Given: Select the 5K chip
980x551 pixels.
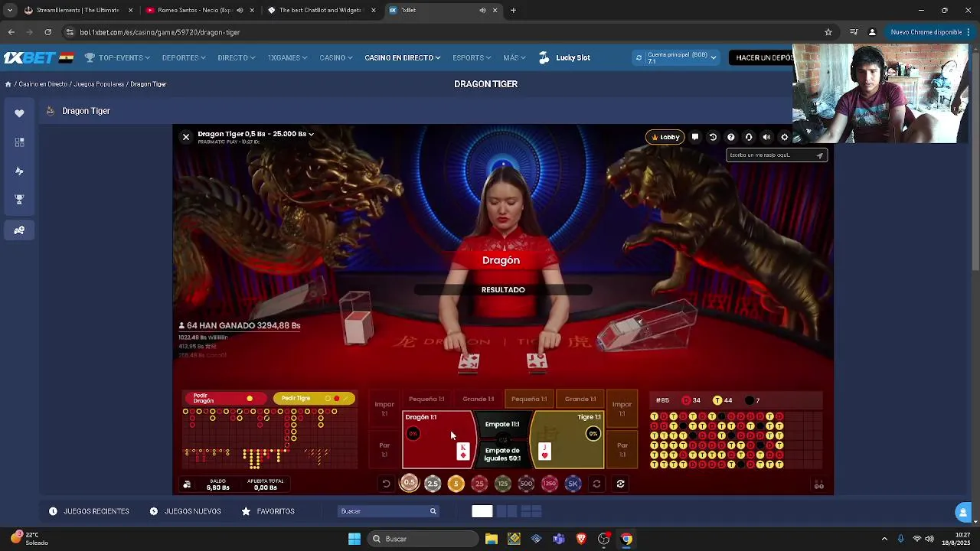Looking at the screenshot, I should pos(573,484).
